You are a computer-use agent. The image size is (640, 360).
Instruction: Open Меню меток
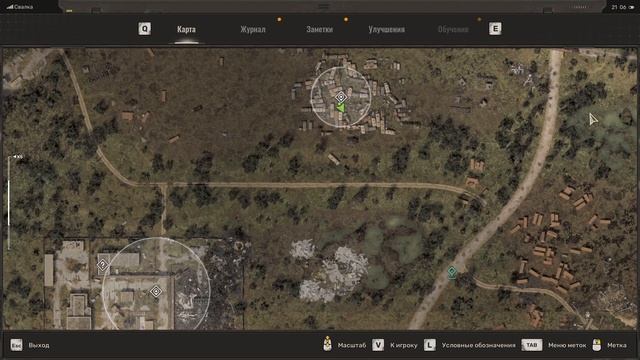(567, 345)
